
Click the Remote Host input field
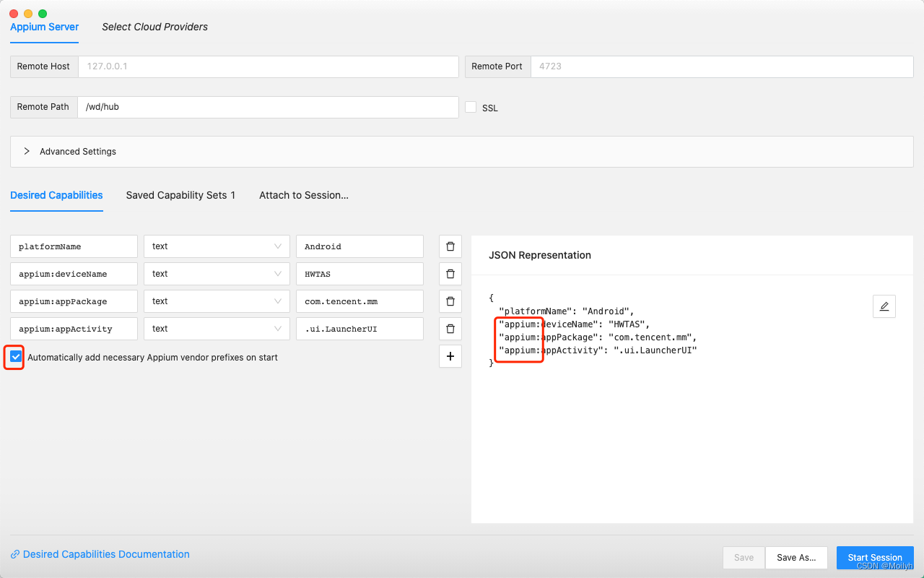tap(268, 66)
